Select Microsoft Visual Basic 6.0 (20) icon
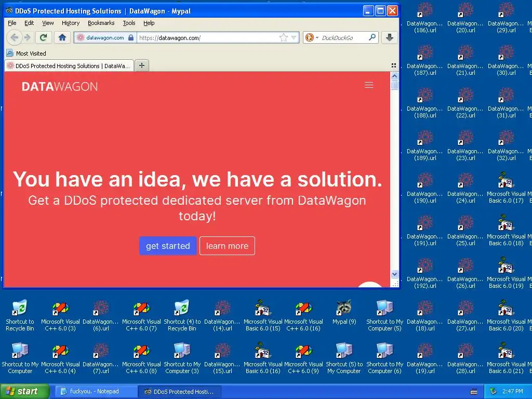Screen dimensions: 532x399 click(506, 315)
